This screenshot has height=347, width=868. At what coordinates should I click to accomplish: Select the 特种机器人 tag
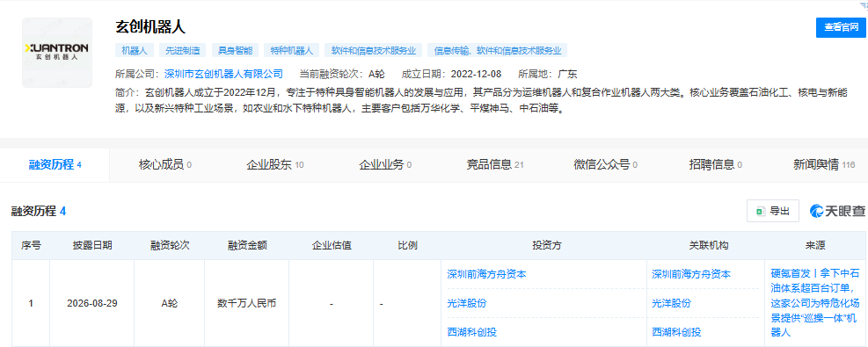click(x=292, y=51)
